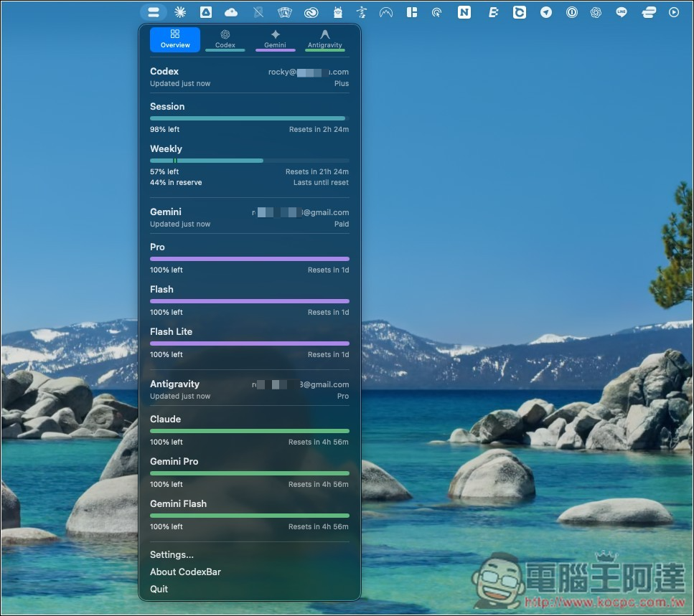This screenshot has height=616, width=694.
Task: Choose About CodexBar
Action: (x=185, y=572)
